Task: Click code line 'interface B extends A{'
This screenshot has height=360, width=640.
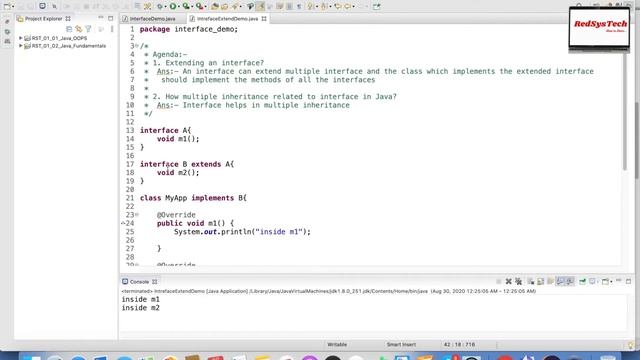Action: (x=187, y=164)
